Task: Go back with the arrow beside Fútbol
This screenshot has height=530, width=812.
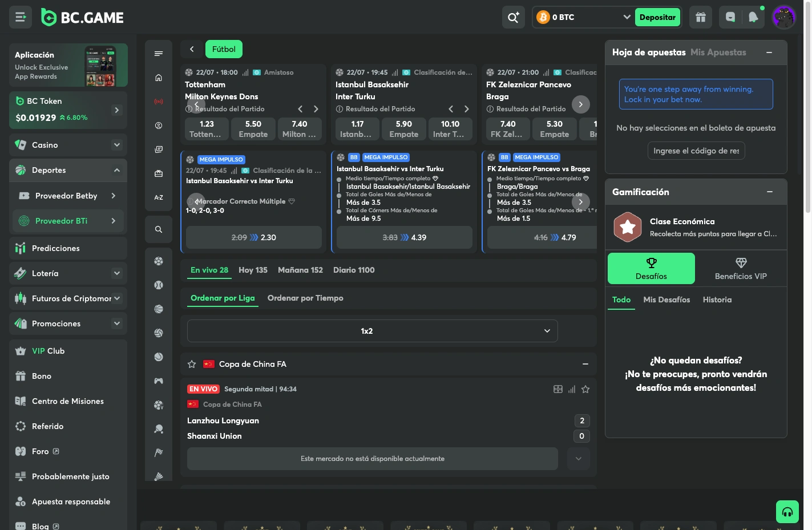Action: pyautogui.click(x=192, y=49)
